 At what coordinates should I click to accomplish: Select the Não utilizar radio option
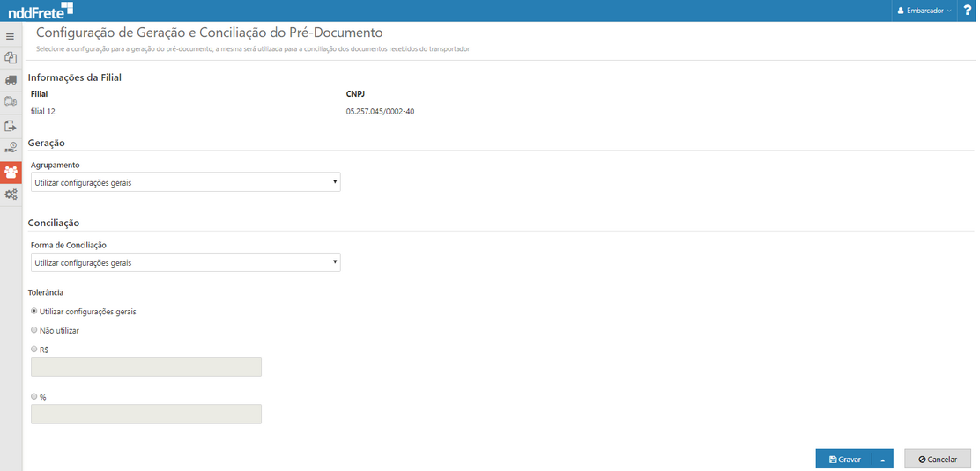click(33, 330)
